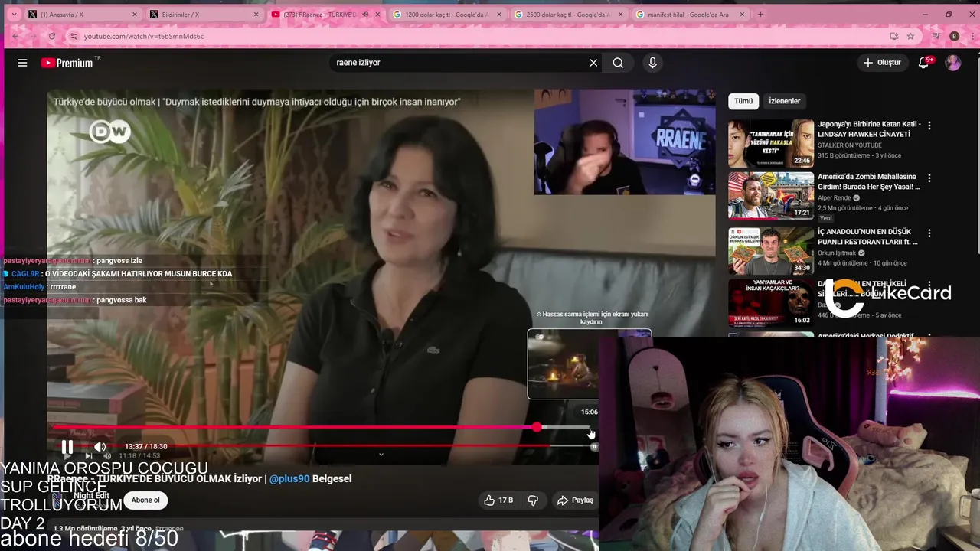Close the Anasayfa / X tab
Image resolution: width=980 pixels, height=551 pixels.
[x=135, y=15]
